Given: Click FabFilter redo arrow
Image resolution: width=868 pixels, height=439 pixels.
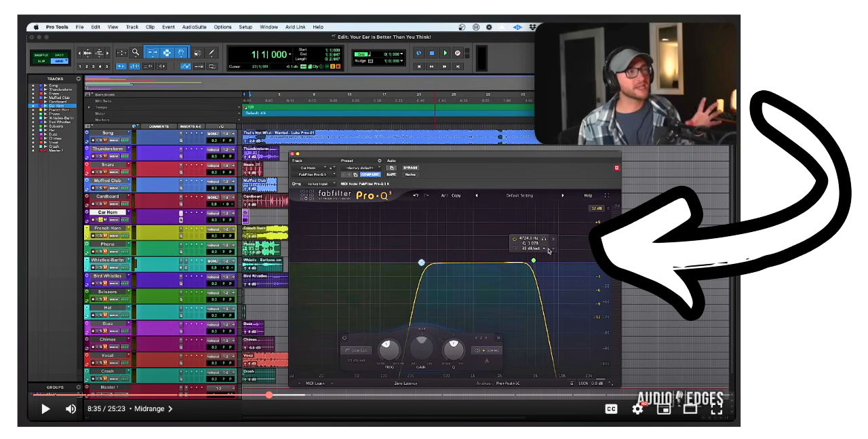Looking at the screenshot, I should (x=427, y=195).
